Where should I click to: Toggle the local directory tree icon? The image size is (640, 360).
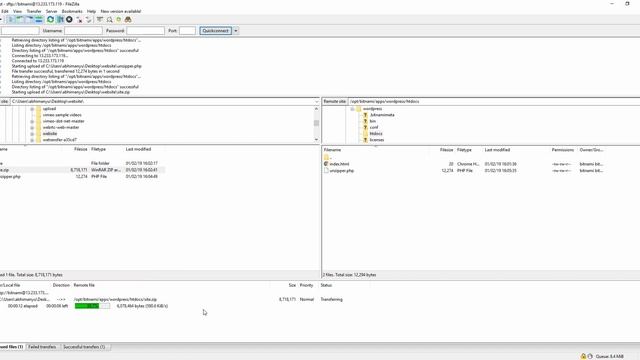click(20, 20)
